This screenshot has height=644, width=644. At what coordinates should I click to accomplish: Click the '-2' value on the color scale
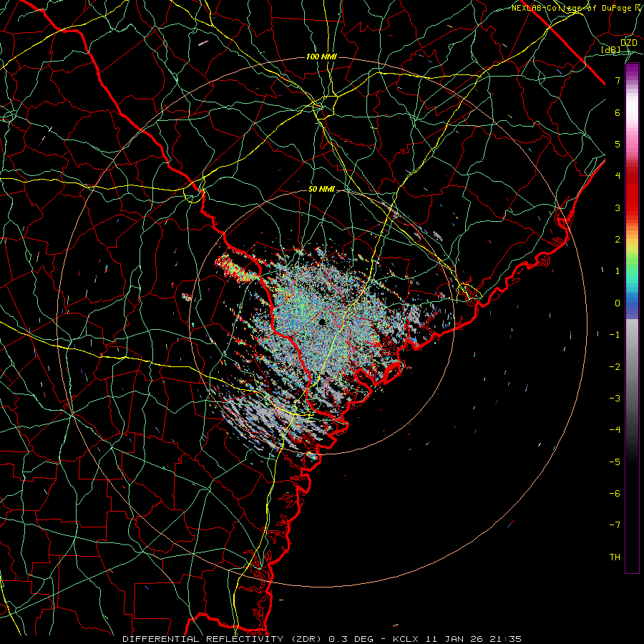[x=615, y=366]
